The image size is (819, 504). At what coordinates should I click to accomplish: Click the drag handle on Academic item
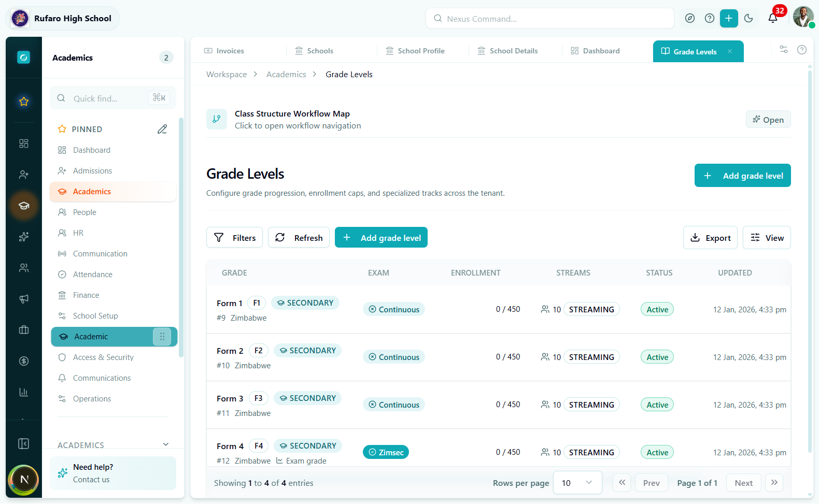point(162,337)
